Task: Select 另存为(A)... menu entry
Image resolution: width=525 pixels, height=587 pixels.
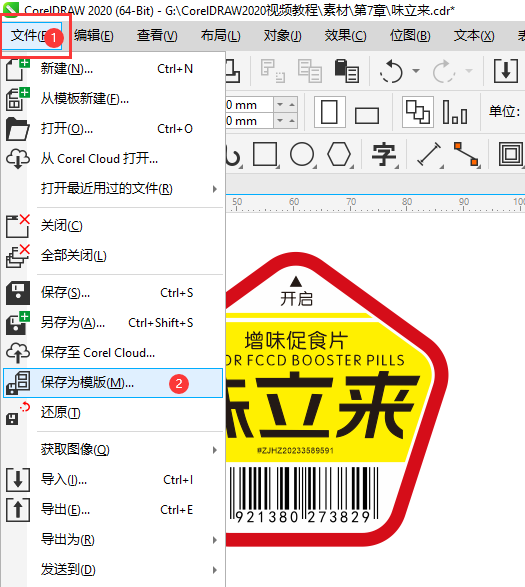Action: (x=112, y=323)
